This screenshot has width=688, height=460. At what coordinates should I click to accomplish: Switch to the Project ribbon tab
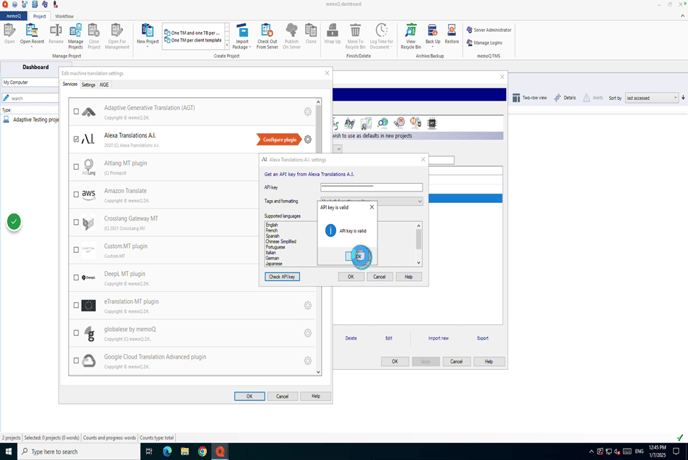point(39,16)
